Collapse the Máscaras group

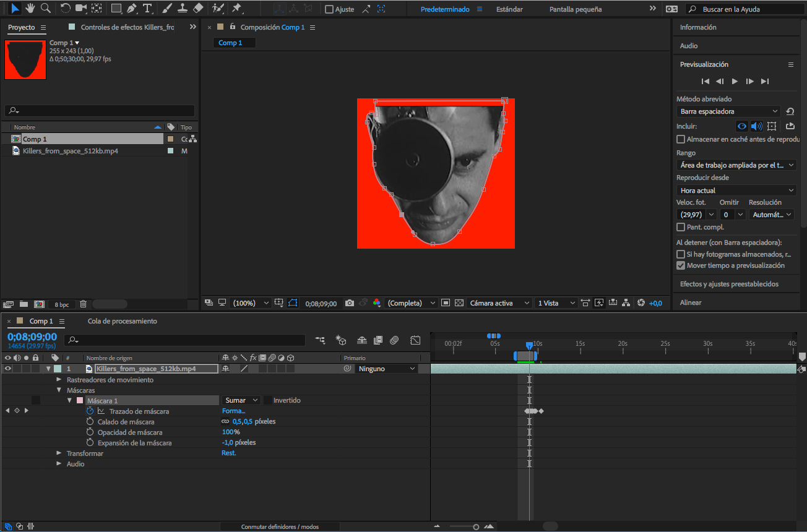[59, 390]
